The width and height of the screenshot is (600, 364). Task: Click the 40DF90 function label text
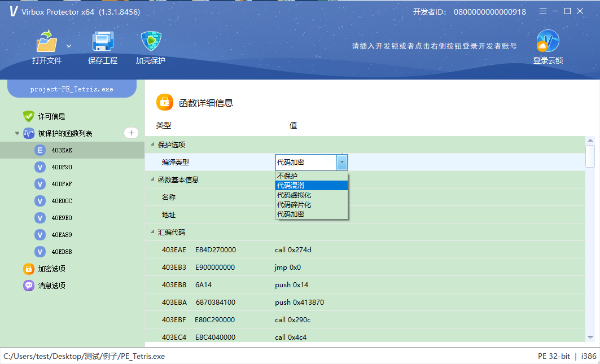pos(62,167)
